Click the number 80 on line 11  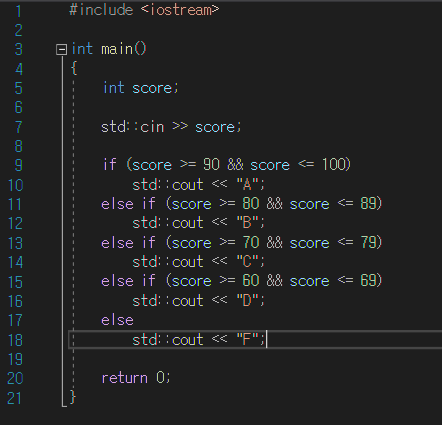[251, 203]
